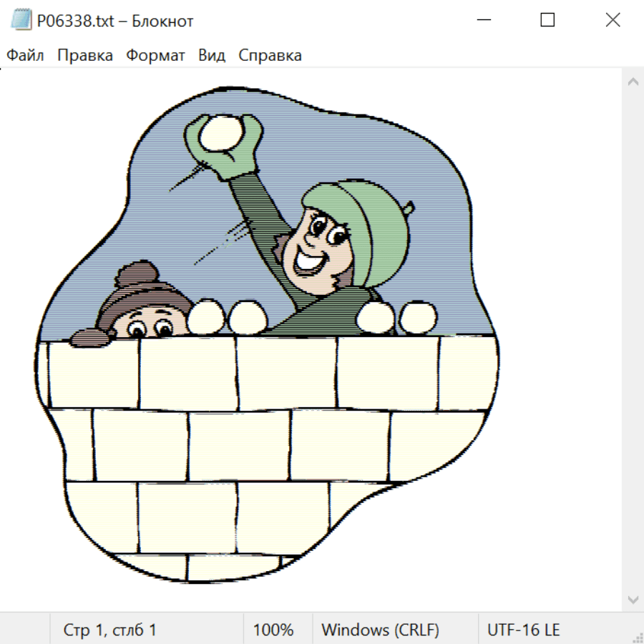
Task: Open the Правка menu
Action: 84,56
